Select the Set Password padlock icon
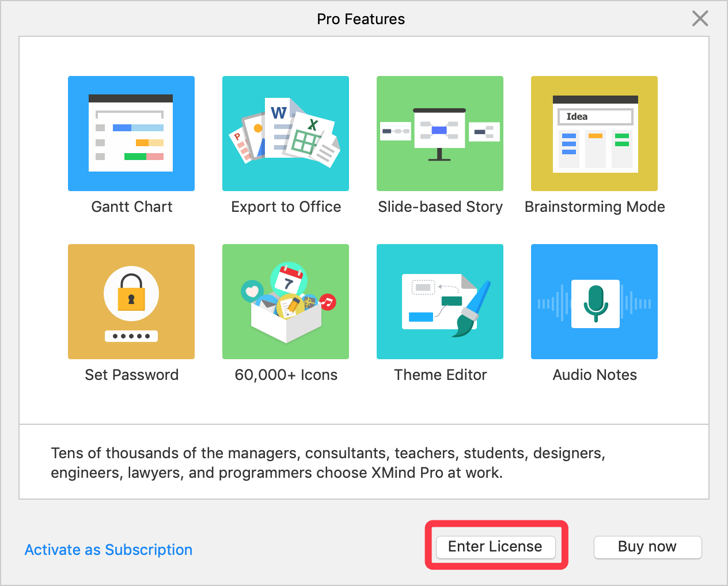 point(131,302)
